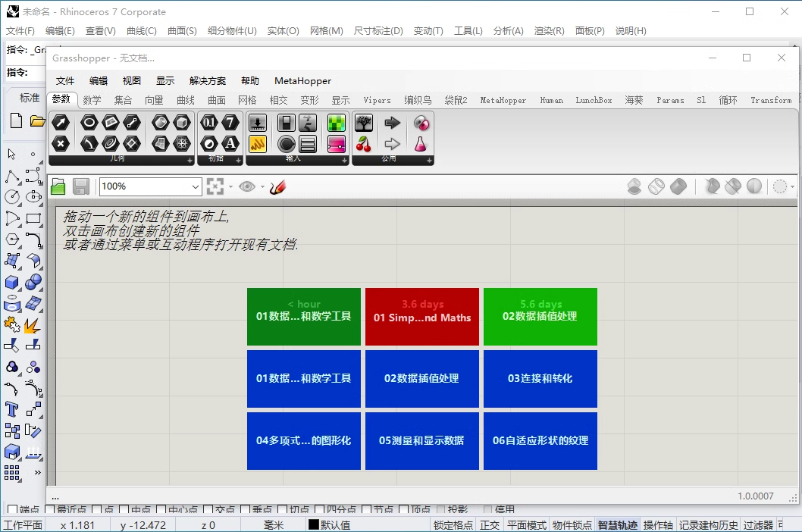Click the half-shaded sphere mesh quality icon
Viewport: 802px width, 532px height.
[754, 186]
